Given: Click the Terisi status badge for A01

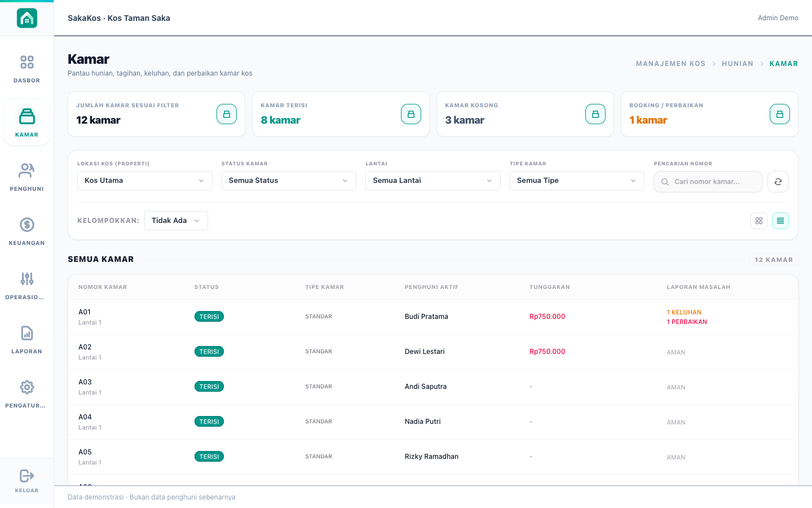Looking at the screenshot, I should [209, 317].
